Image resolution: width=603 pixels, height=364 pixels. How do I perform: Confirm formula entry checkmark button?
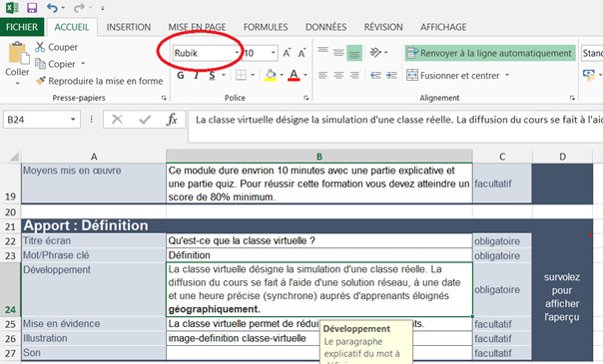(145, 120)
